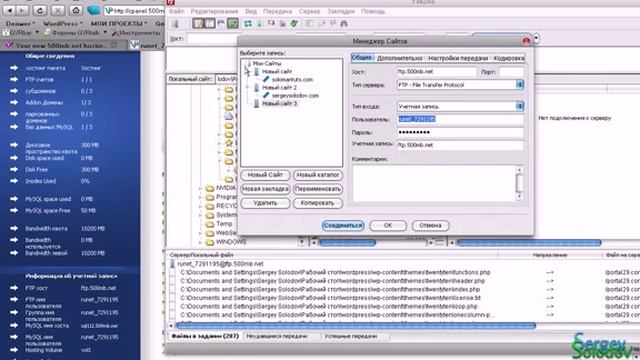Image resolution: width=640 pixels, height=360 pixels.
Task: Open the Неудавшиеся передачи queue tab
Action: (x=277, y=336)
